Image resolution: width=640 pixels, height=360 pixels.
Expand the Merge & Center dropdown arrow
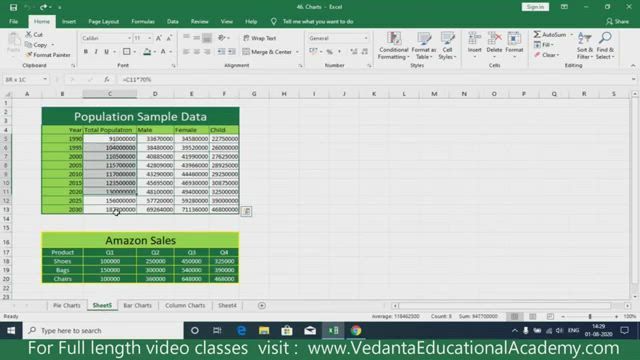point(297,52)
